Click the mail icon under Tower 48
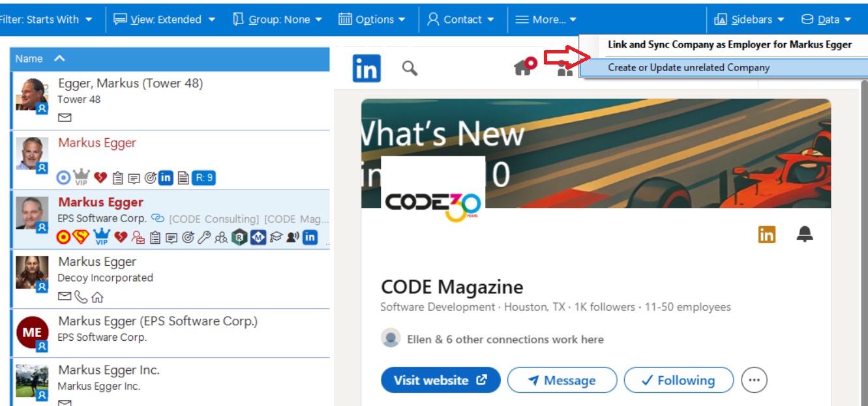The height and width of the screenshot is (406, 868). (65, 118)
